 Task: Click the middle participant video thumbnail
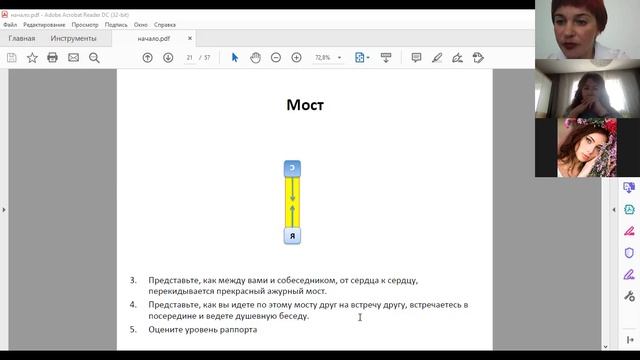[587, 89]
